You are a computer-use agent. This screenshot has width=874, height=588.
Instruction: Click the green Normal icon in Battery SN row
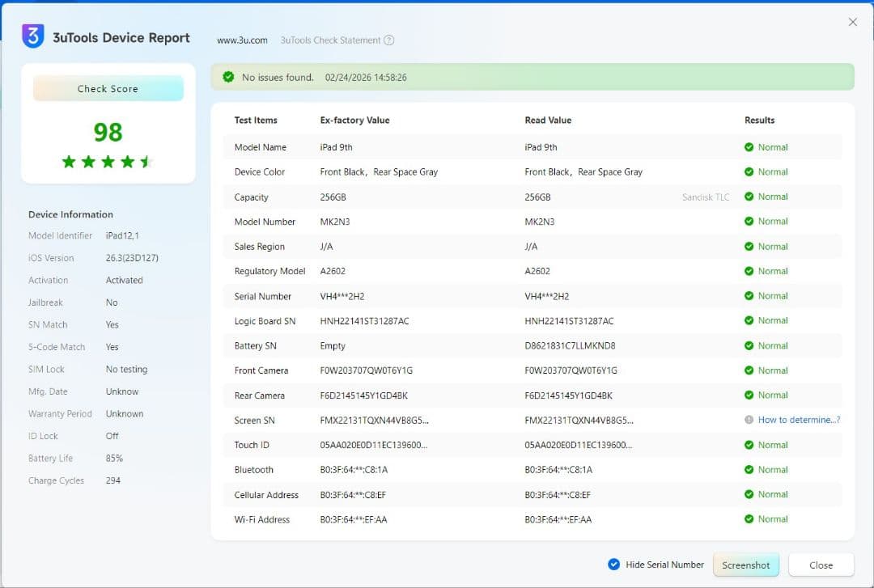(749, 345)
